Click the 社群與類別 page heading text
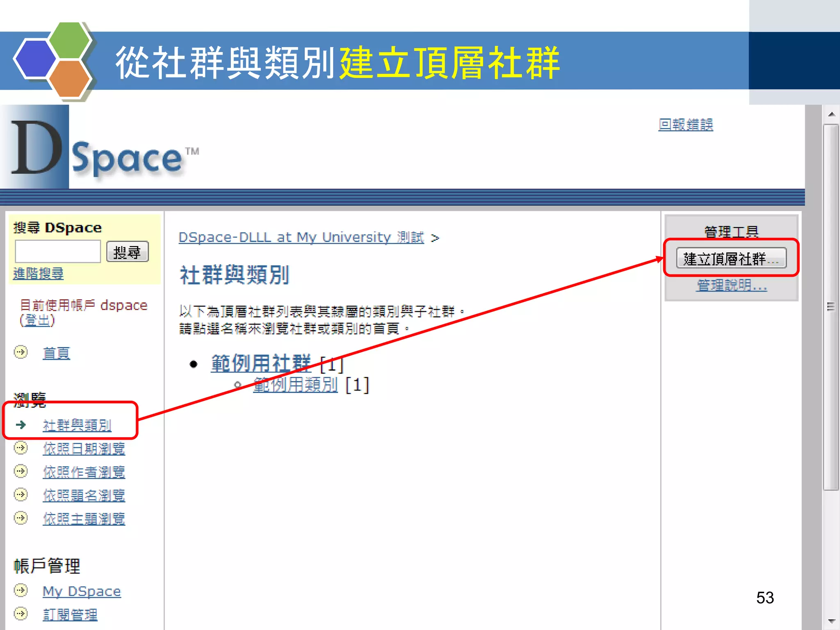The width and height of the screenshot is (840, 630). (235, 275)
